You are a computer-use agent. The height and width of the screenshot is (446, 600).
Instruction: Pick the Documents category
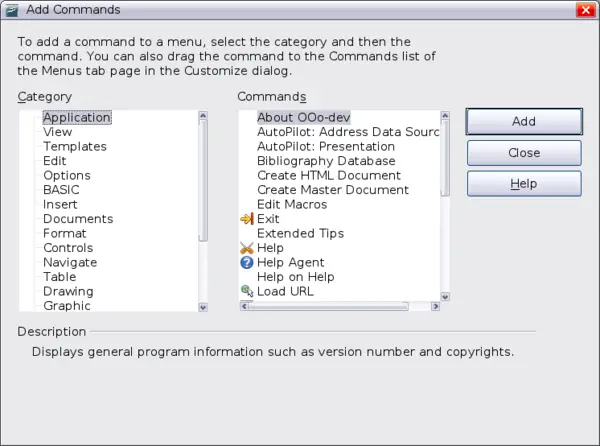pyautogui.click(x=77, y=219)
